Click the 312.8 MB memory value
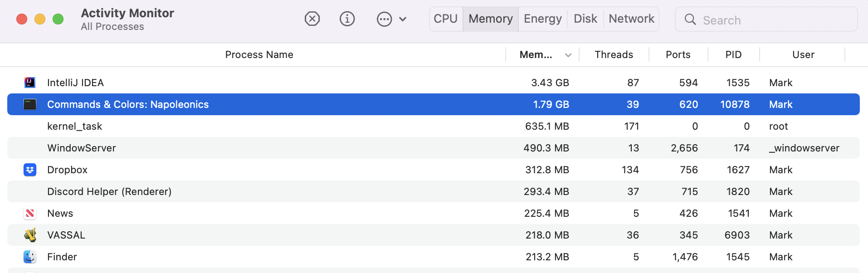The height and width of the screenshot is (273, 868). tap(547, 170)
